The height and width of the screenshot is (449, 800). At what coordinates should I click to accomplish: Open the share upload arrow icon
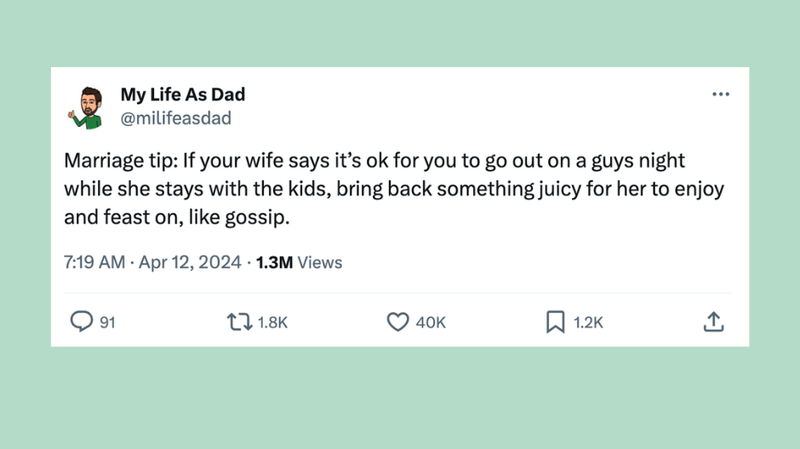pyautogui.click(x=713, y=322)
